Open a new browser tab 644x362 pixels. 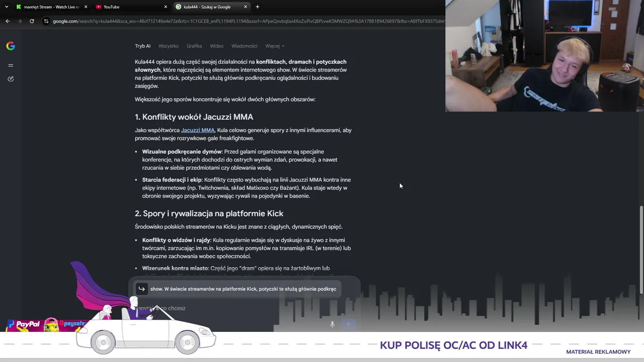[258, 7]
